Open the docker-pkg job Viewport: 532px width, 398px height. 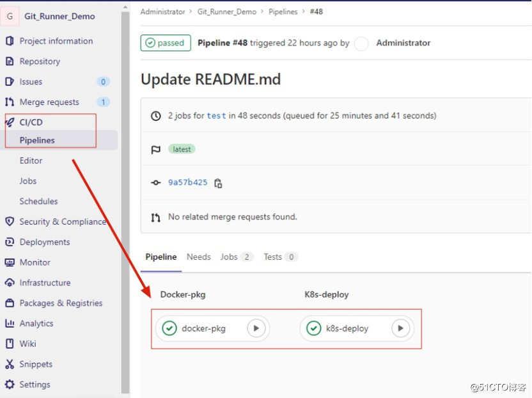(x=203, y=328)
